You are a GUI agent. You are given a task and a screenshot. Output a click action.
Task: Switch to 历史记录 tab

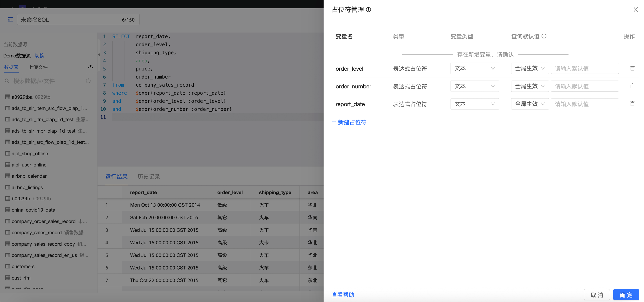pyautogui.click(x=149, y=177)
